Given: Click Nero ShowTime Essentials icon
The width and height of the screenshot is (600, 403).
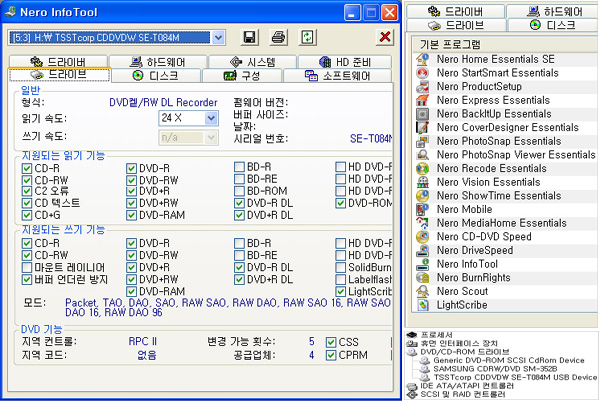Looking at the screenshot, I should [422, 196].
